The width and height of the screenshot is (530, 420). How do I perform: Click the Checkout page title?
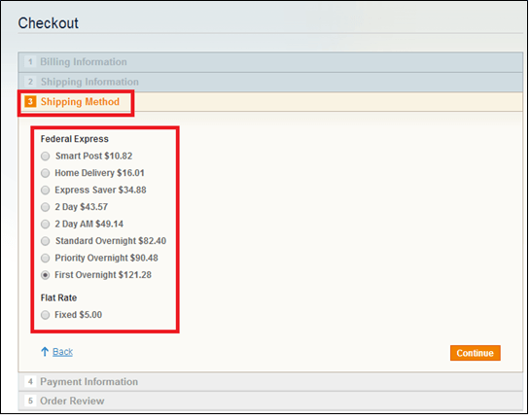(49, 23)
